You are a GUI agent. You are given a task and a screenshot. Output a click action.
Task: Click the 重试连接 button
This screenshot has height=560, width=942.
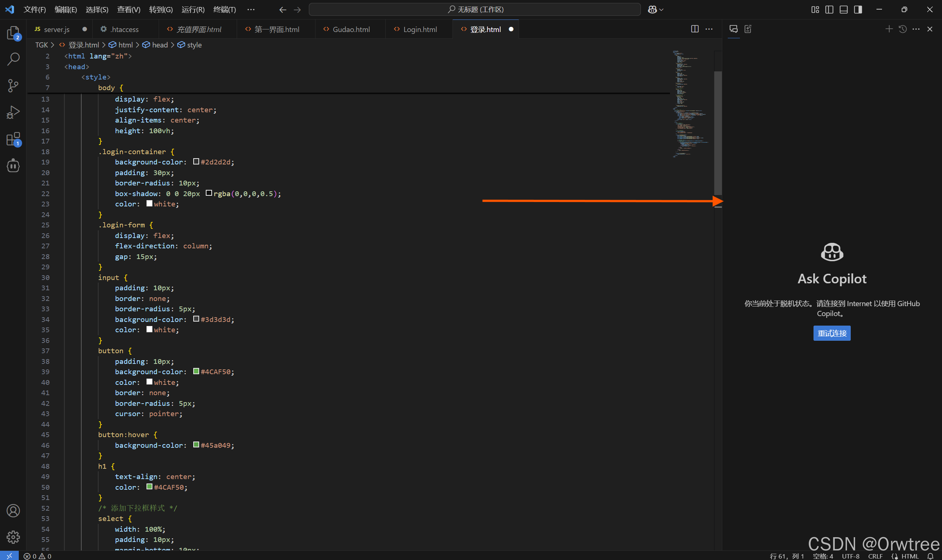(x=832, y=333)
